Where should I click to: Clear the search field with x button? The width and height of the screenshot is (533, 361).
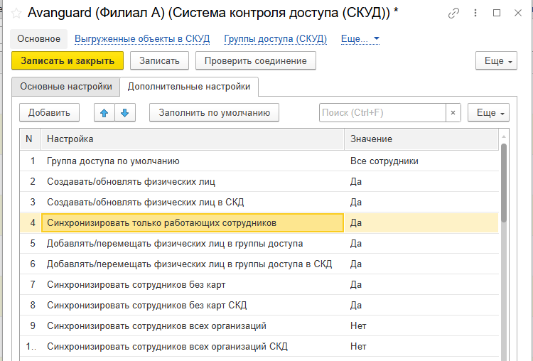pos(453,113)
